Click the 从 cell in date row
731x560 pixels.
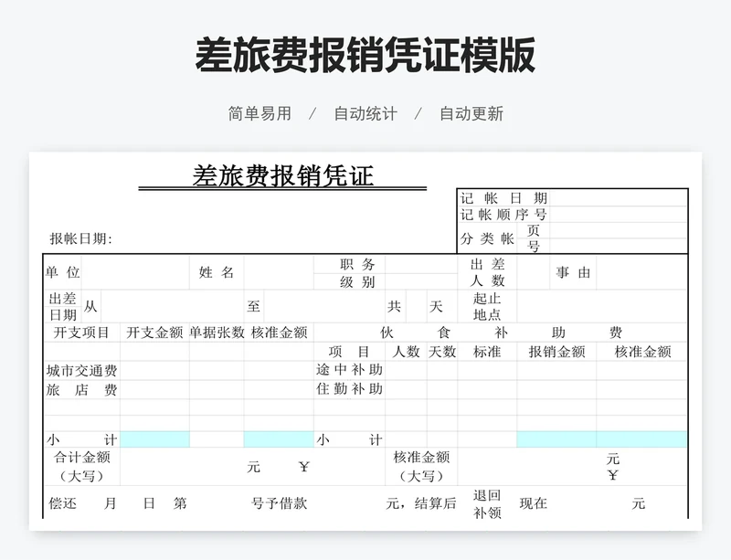pyautogui.click(x=90, y=306)
